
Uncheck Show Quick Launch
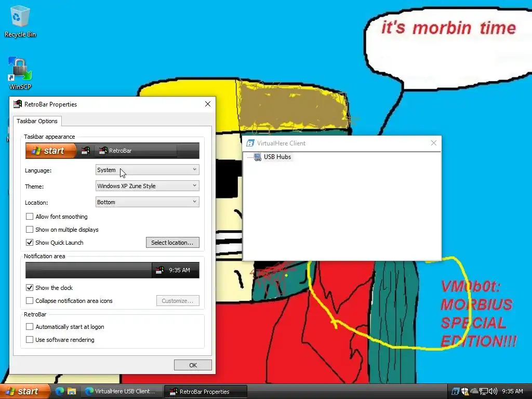tap(30, 242)
